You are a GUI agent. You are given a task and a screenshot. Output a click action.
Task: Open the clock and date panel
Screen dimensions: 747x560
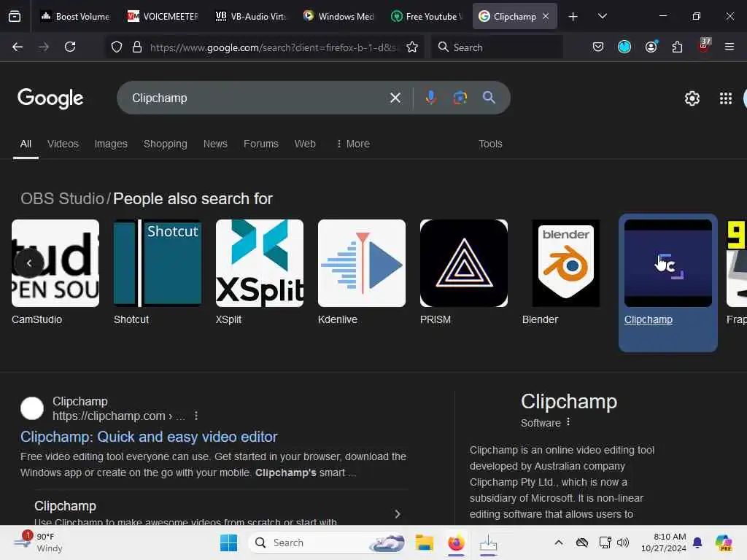pos(664,542)
